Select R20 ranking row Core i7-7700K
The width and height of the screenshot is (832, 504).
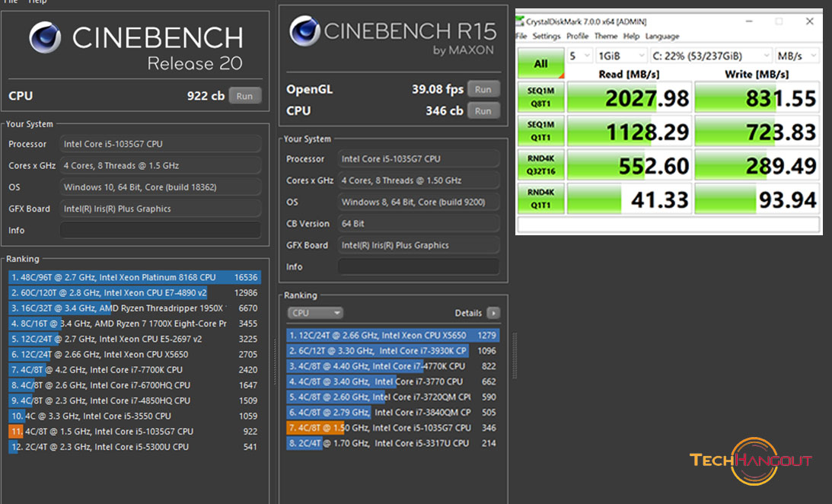coord(134,370)
